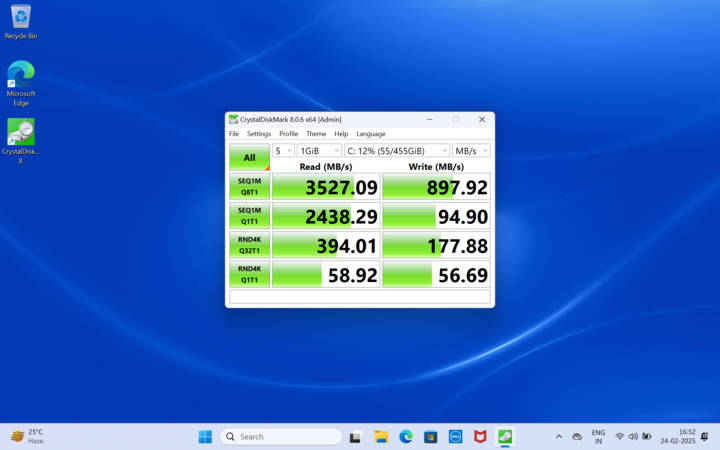
Task: Run the SEQ1M Q1T1 test
Action: coord(249,216)
